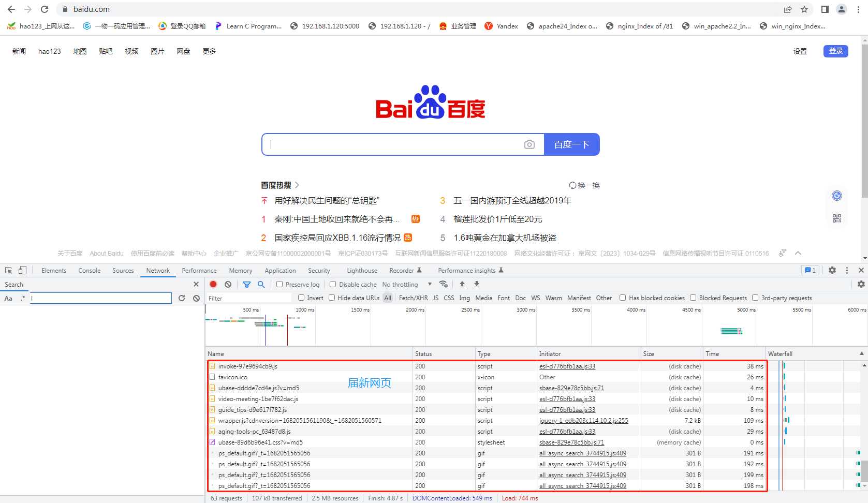Open the issues counter badge showing 1
Image resolution: width=868 pixels, height=503 pixels.
point(810,270)
